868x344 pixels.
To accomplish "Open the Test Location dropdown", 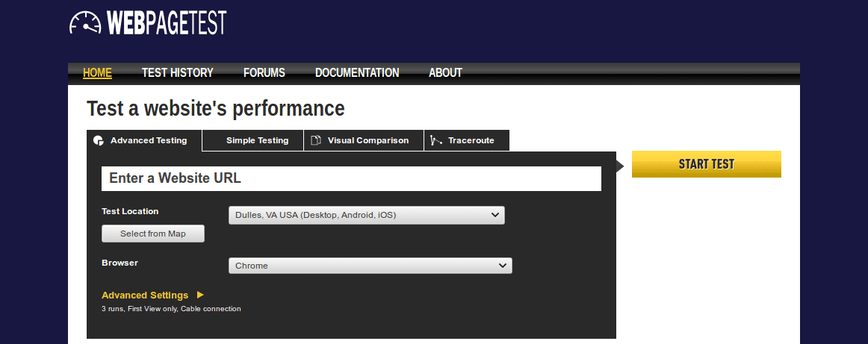I will (367, 215).
